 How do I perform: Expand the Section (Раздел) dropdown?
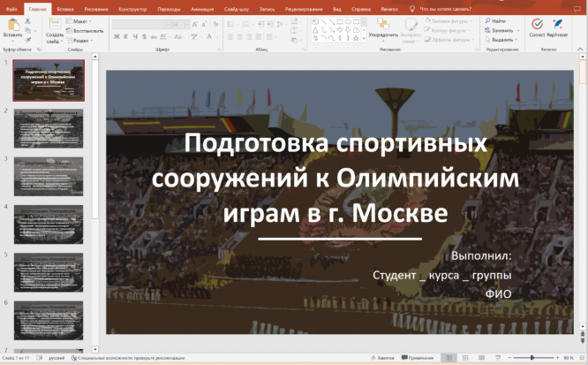tap(79, 40)
